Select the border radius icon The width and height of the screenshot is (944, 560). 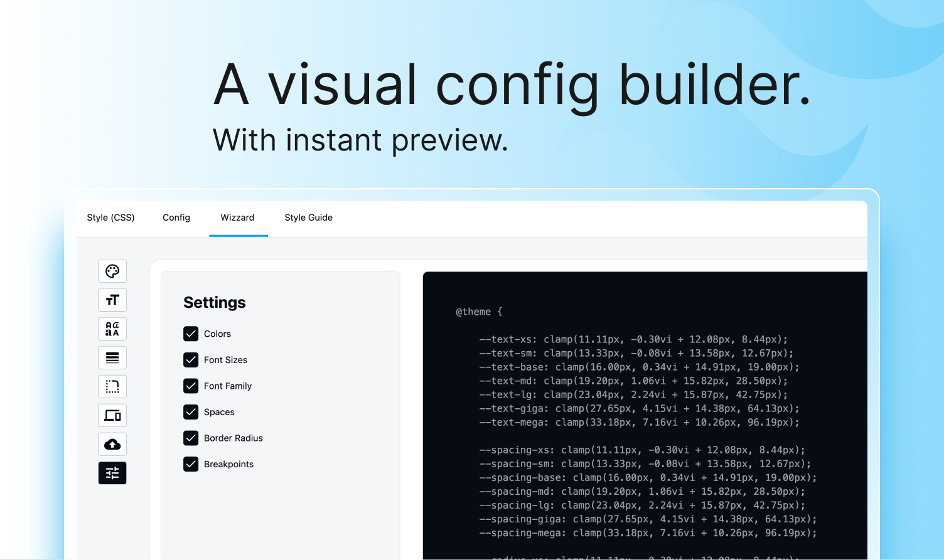112,386
